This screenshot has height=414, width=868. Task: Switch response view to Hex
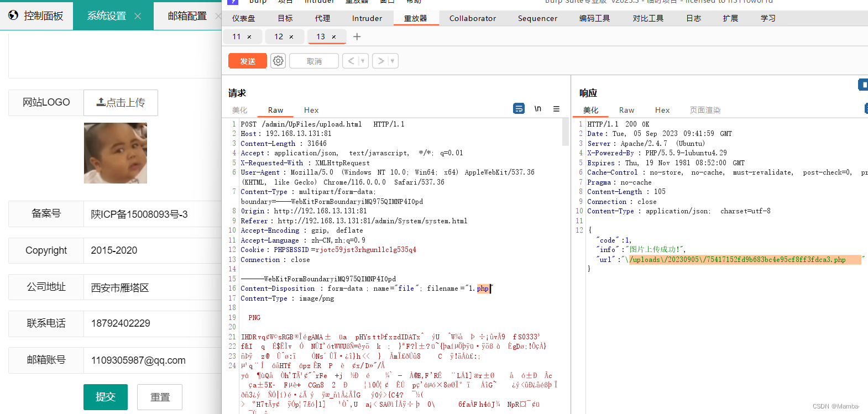point(662,110)
